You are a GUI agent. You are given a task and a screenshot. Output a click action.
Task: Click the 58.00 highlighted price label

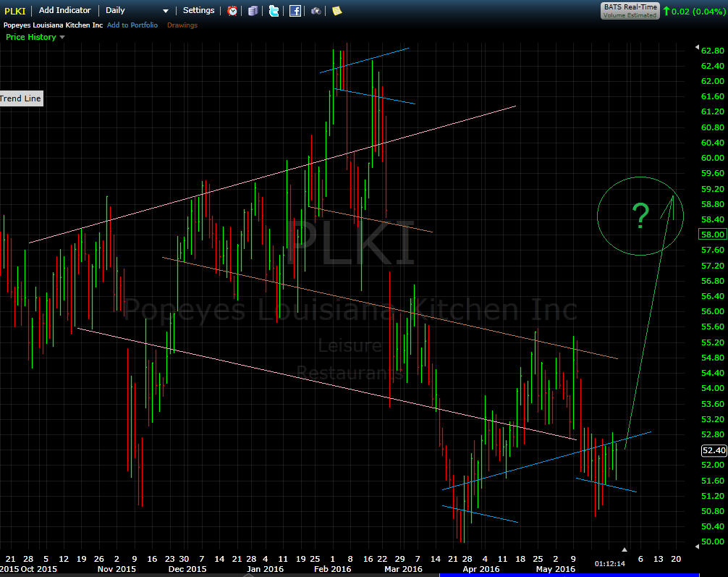pos(713,235)
